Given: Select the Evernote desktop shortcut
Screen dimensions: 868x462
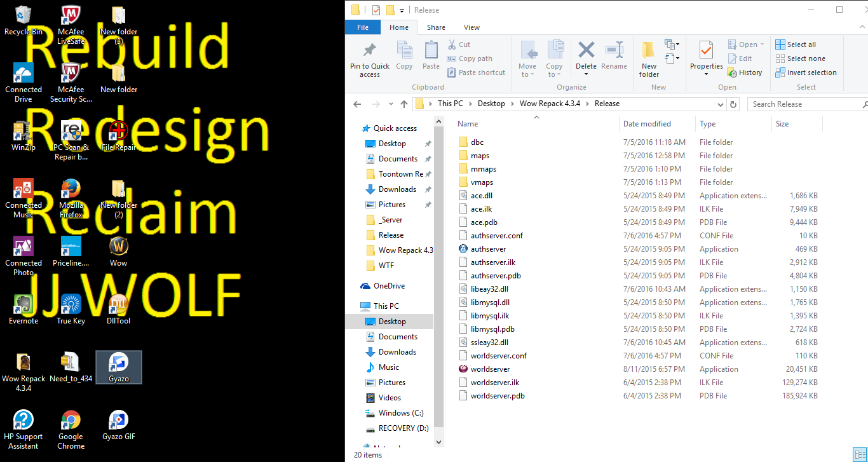Looking at the screenshot, I should pyautogui.click(x=24, y=309).
